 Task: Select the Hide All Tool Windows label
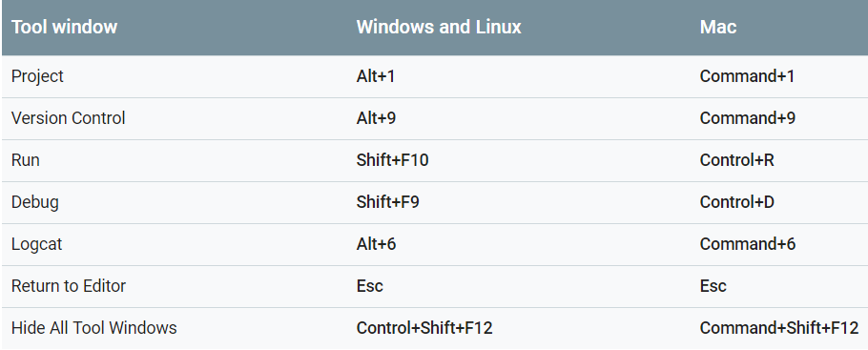tap(94, 328)
